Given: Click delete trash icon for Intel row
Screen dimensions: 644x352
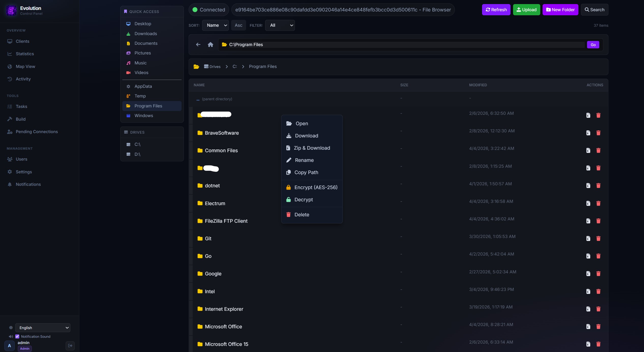Looking at the screenshot, I should coord(598,291).
